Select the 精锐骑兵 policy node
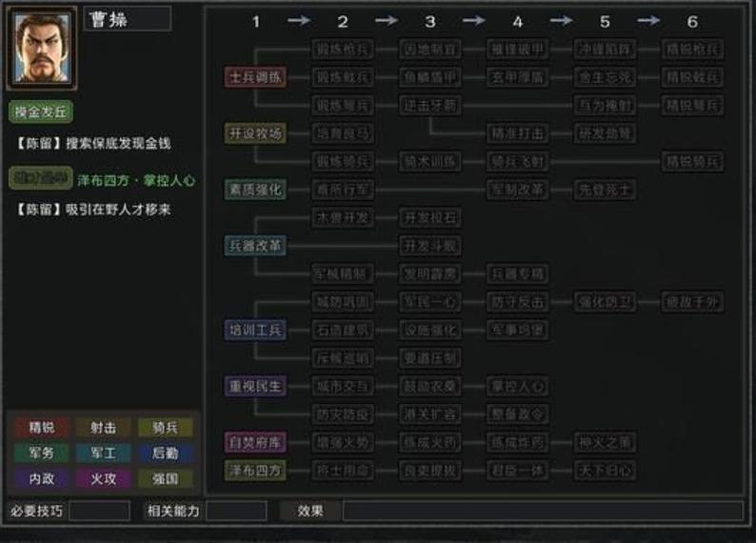Image resolution: width=756 pixels, height=543 pixels. [x=692, y=162]
